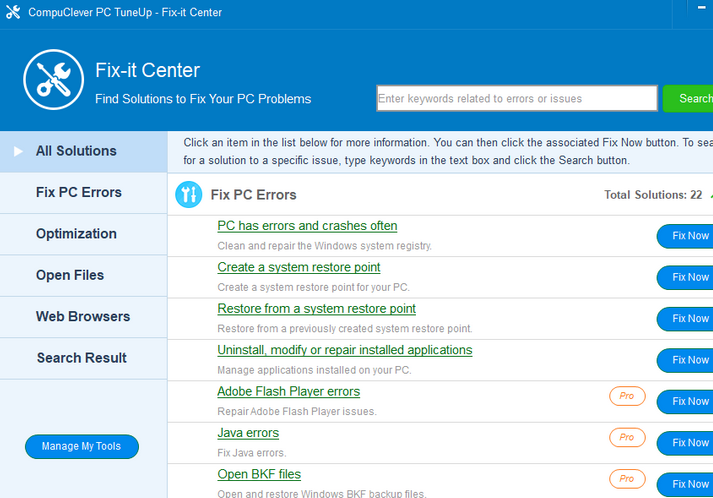Viewport: 713px width, 498px height.
Task: Click the CompuClever wrench icon in title bar
Action: click(x=13, y=12)
